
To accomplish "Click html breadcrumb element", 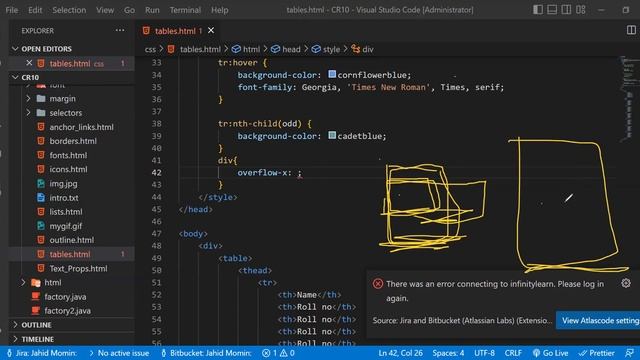I will point(251,49).
